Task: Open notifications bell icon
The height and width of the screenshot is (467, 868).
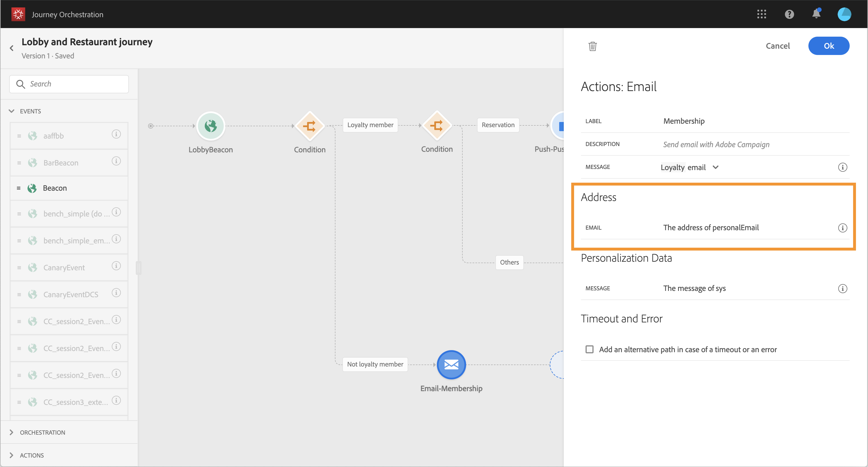Action: tap(816, 14)
